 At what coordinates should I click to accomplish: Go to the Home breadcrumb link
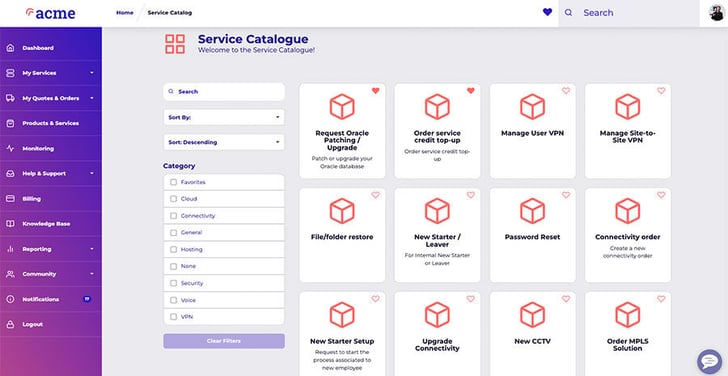pos(124,13)
